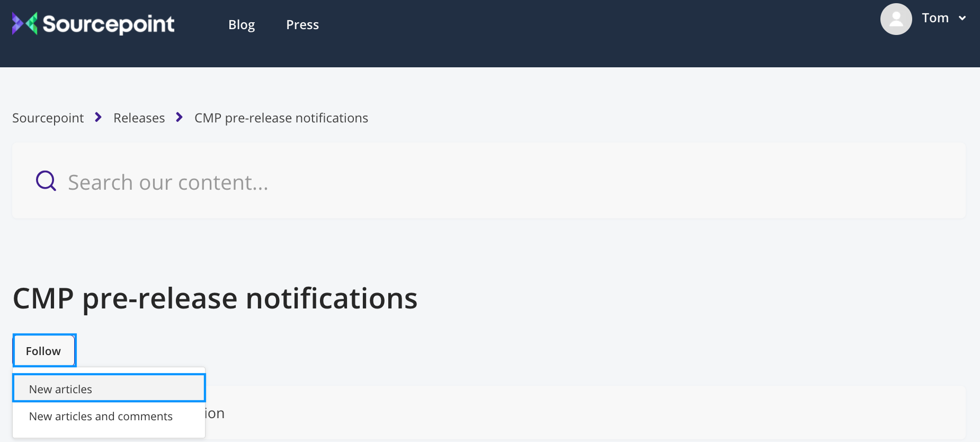This screenshot has height=442, width=980.
Task: Click the Tom username label
Action: [935, 18]
